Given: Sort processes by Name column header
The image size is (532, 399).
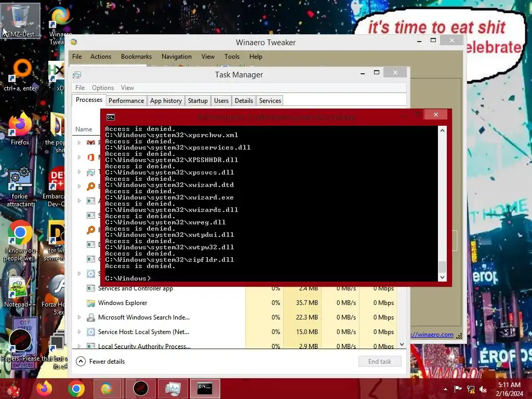Looking at the screenshot, I should tap(84, 129).
